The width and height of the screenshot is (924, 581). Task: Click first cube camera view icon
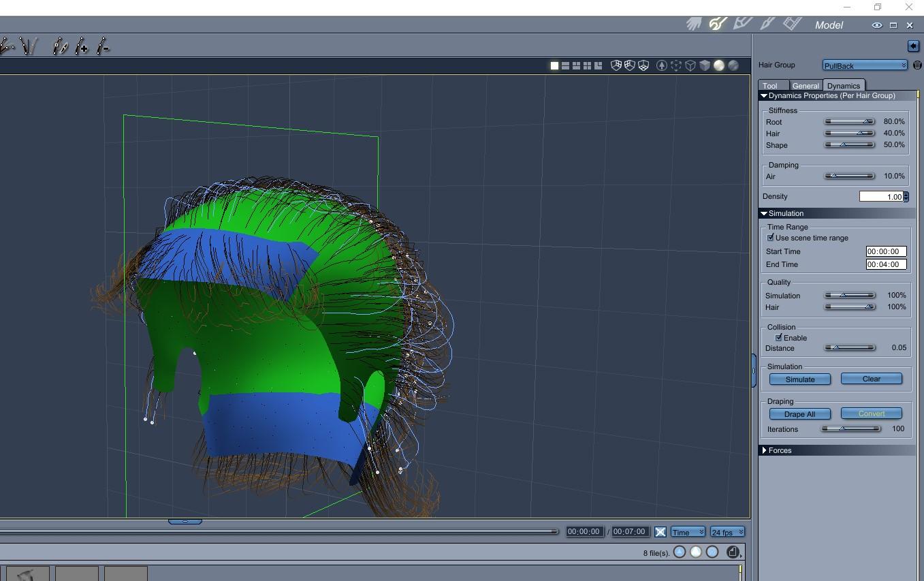click(616, 66)
